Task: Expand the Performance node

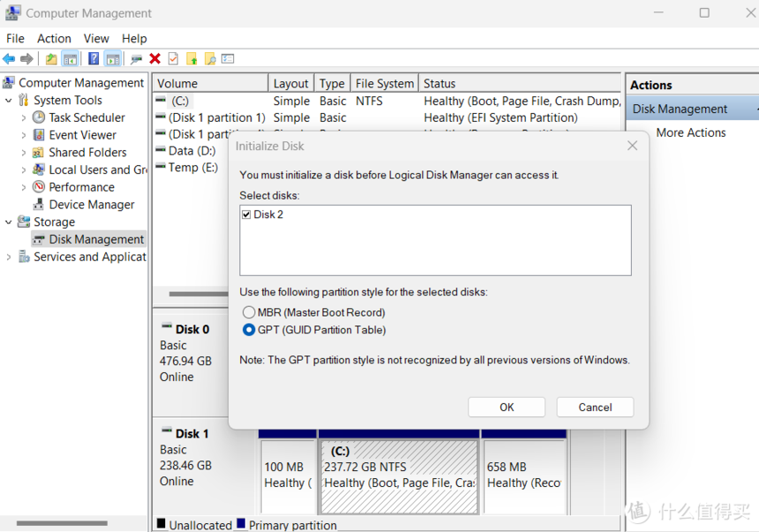Action: point(24,187)
